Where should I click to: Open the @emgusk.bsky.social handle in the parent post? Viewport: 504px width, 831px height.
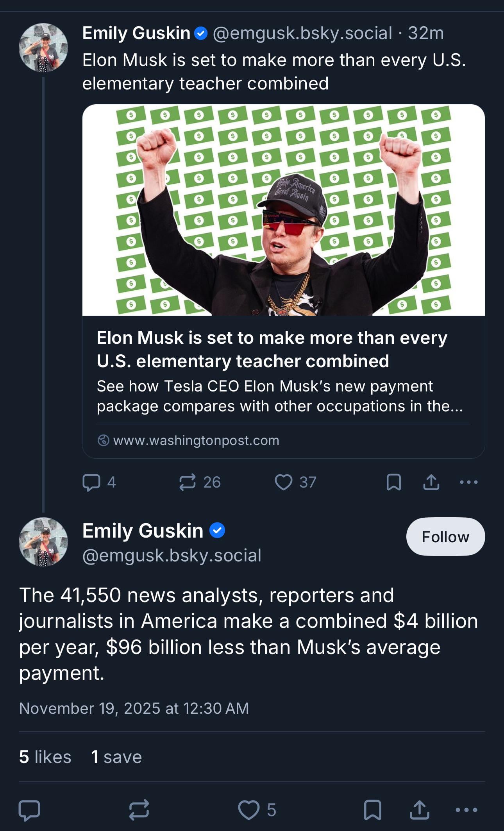coord(302,33)
